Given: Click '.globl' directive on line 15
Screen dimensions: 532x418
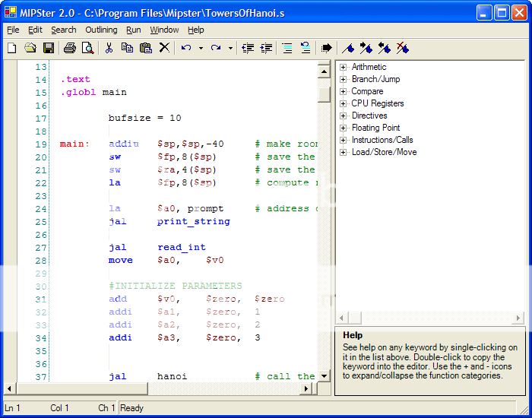Looking at the screenshot, I should (78, 92).
